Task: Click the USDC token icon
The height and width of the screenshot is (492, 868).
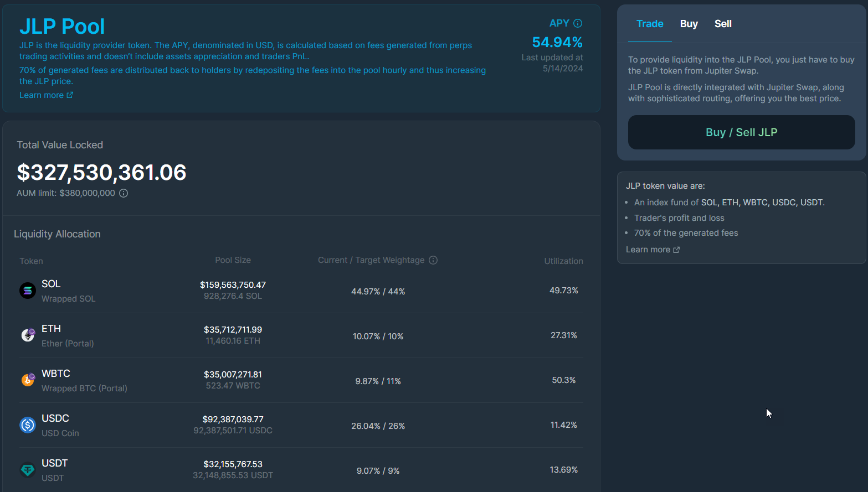Action: 28,425
